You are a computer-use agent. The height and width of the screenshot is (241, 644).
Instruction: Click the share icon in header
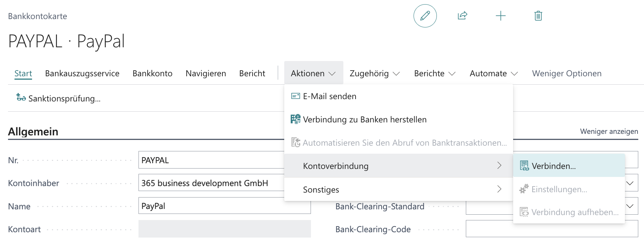[462, 16]
